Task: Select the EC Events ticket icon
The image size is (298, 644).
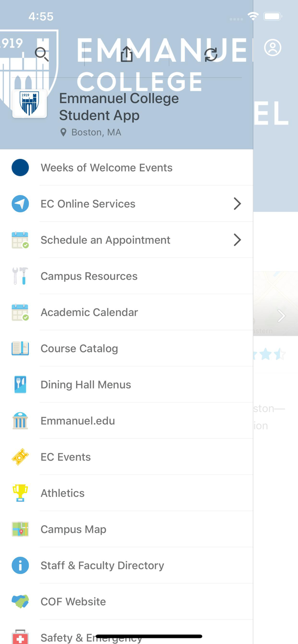Action: coord(20,457)
